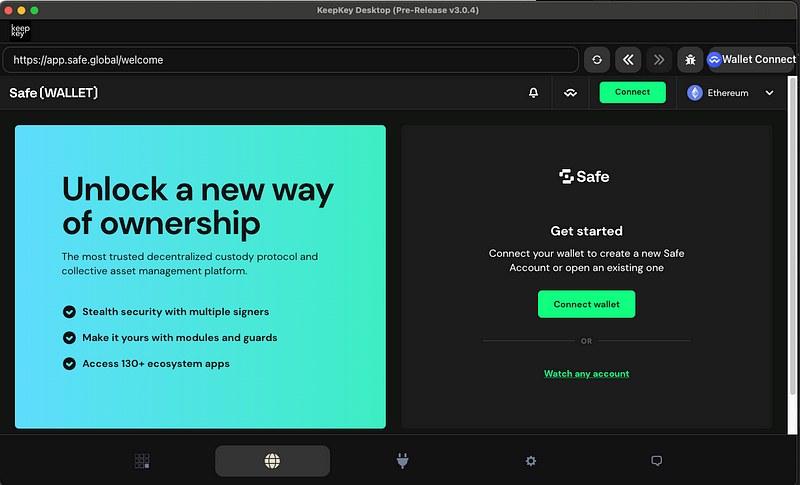Click the 'most trusted decentralized custody protocol' description
The width and height of the screenshot is (800, 485).
coord(190,264)
